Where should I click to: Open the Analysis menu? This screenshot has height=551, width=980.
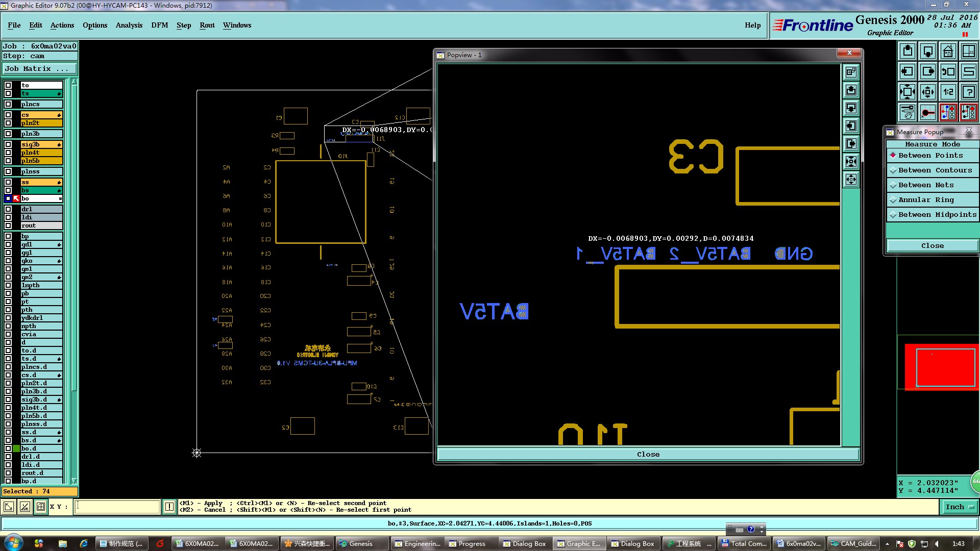tap(129, 25)
